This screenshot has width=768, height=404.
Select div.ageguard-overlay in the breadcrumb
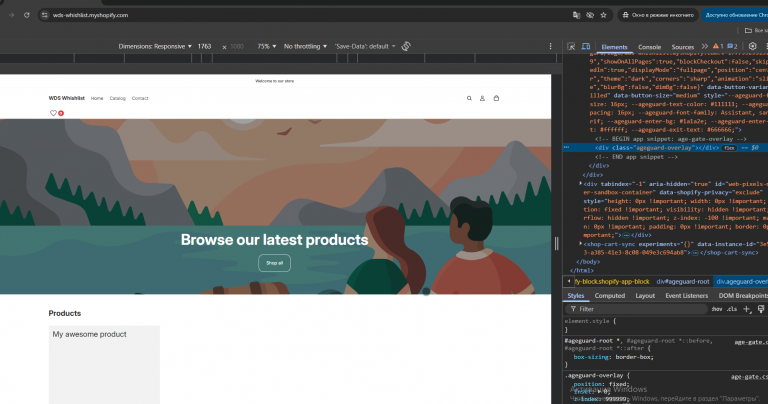pos(742,282)
